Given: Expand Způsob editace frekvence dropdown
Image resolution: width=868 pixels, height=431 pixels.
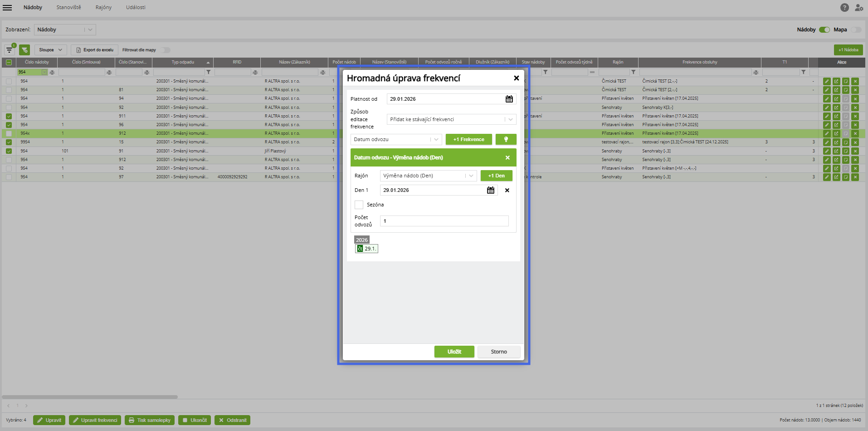Looking at the screenshot, I should coord(451,119).
